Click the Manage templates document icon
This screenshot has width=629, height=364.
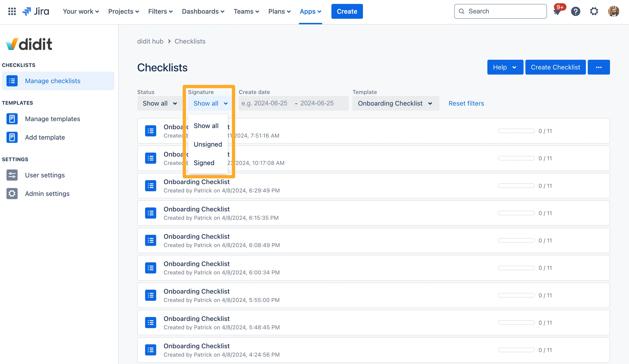[12, 119]
